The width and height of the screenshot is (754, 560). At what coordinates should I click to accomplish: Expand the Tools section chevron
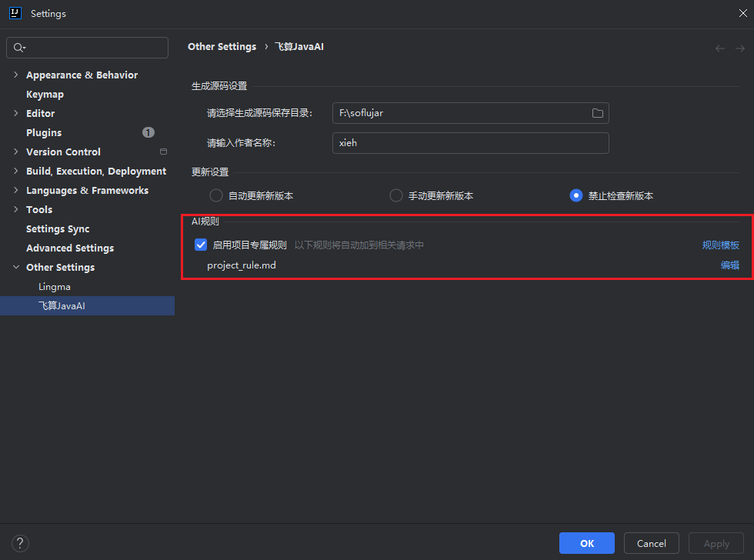(16, 209)
